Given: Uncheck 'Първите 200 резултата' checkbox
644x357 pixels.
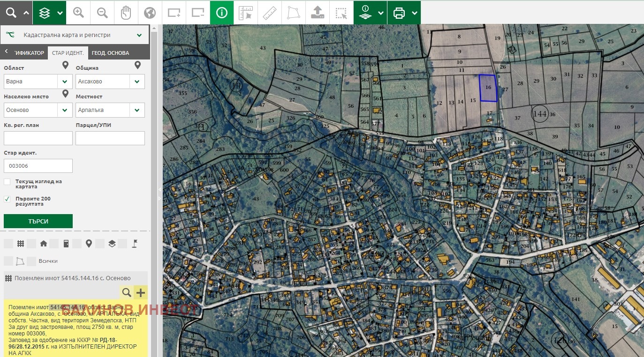Looking at the screenshot, I should 7,199.
